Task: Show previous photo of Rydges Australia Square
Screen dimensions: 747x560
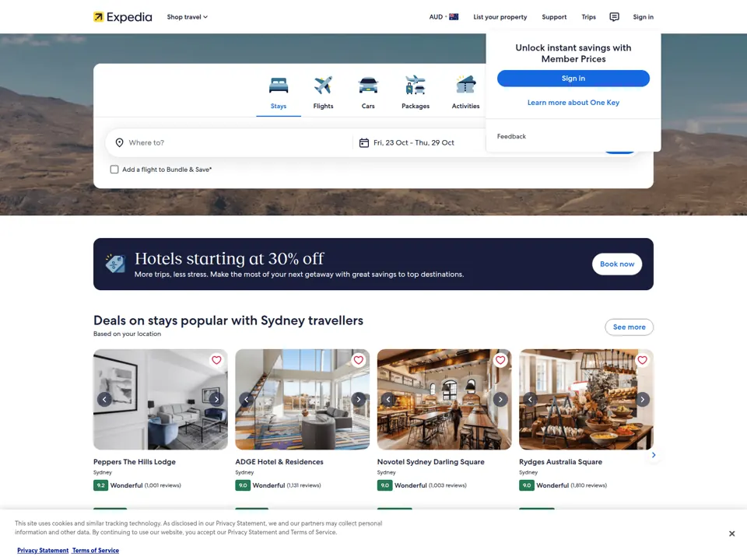Action: click(530, 400)
